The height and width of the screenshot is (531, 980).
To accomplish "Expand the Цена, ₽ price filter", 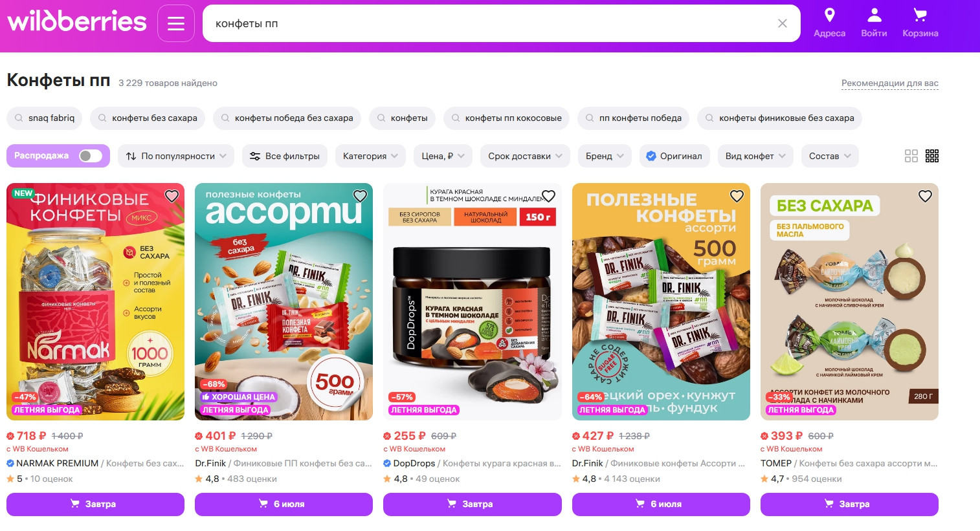I will pyautogui.click(x=443, y=156).
